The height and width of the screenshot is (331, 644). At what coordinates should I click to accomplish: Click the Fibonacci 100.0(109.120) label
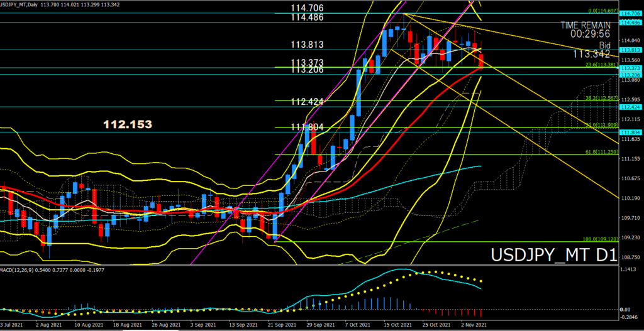click(601, 239)
